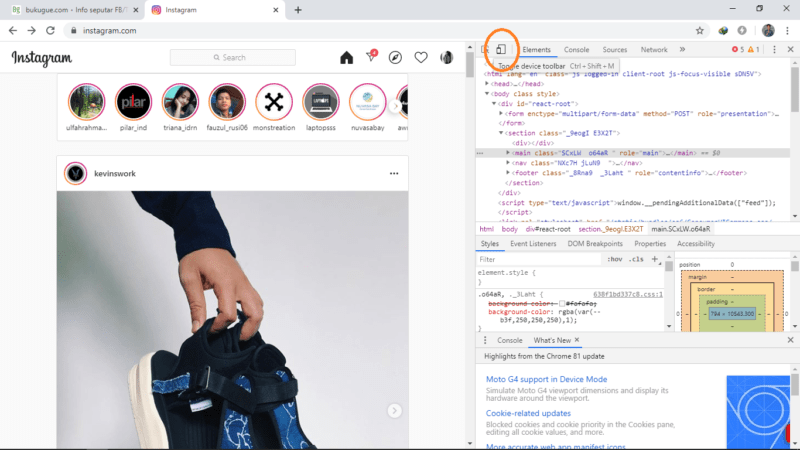The image size is (800, 450).
Task: Expand the nav NXc7H element
Action: pos(508,163)
